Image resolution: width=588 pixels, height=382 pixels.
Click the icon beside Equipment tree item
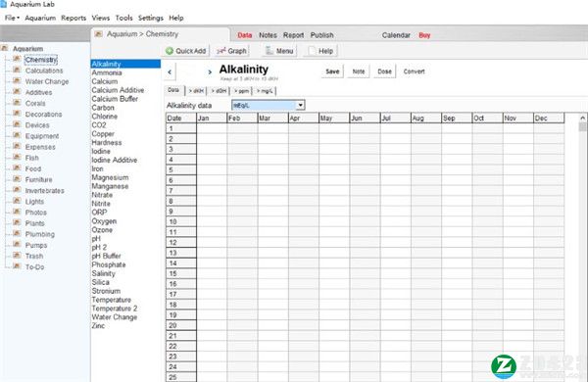[x=17, y=135]
